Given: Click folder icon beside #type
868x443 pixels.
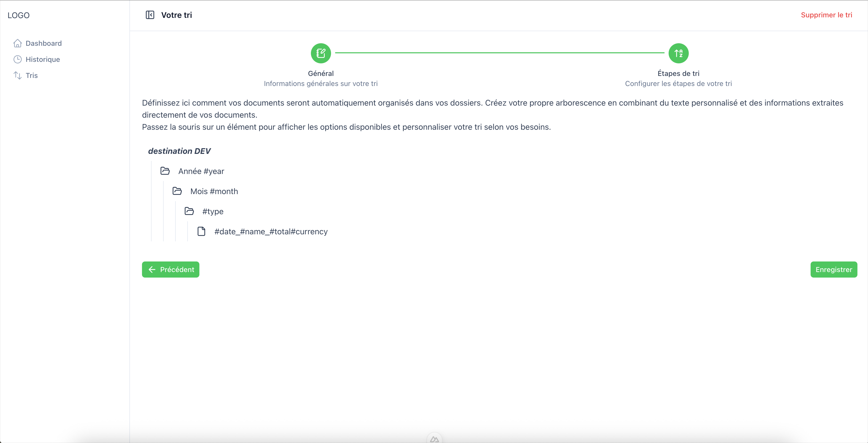Looking at the screenshot, I should (189, 211).
